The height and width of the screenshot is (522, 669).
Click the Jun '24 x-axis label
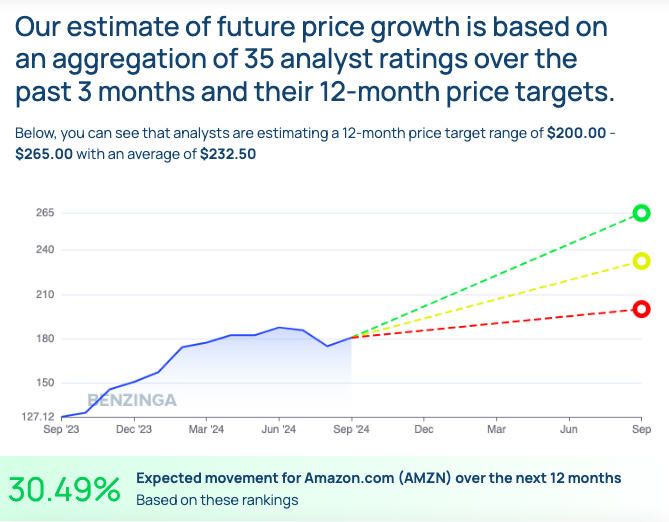pos(278,431)
